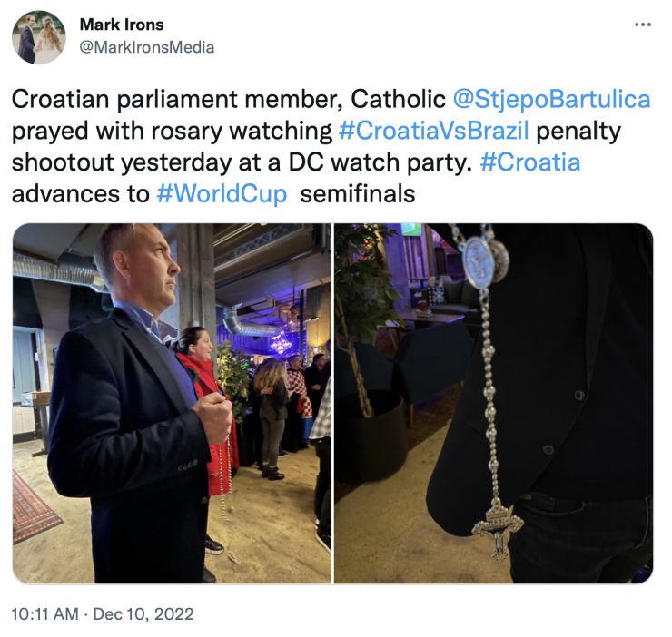Enlarge the photo of man holding rosary
672x637 pixels.
click(x=172, y=403)
